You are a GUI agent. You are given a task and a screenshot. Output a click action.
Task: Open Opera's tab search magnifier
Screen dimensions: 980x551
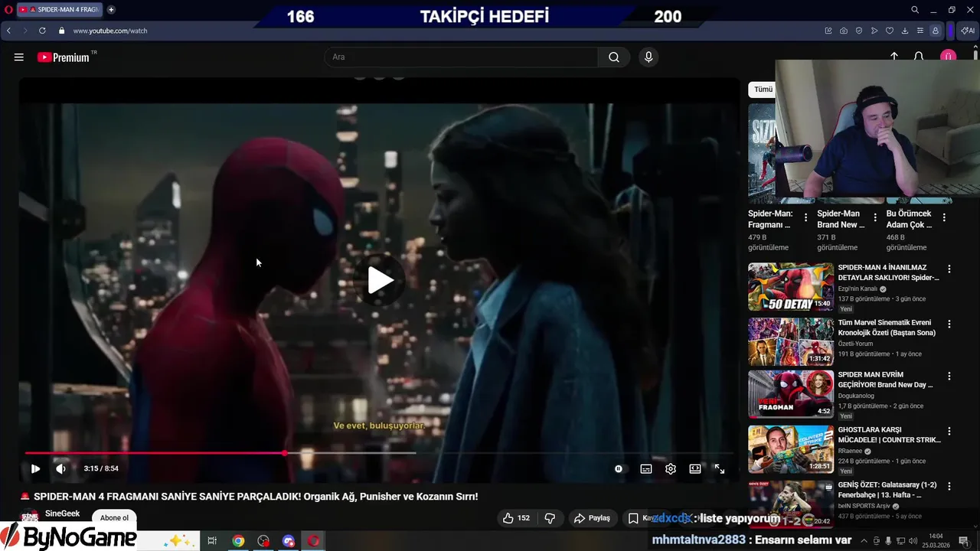[x=915, y=10]
